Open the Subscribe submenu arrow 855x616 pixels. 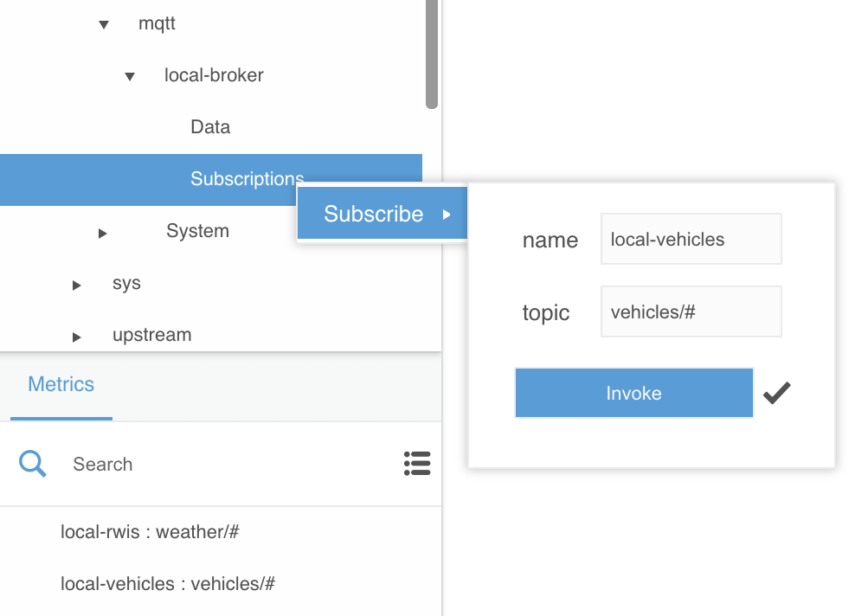click(447, 215)
